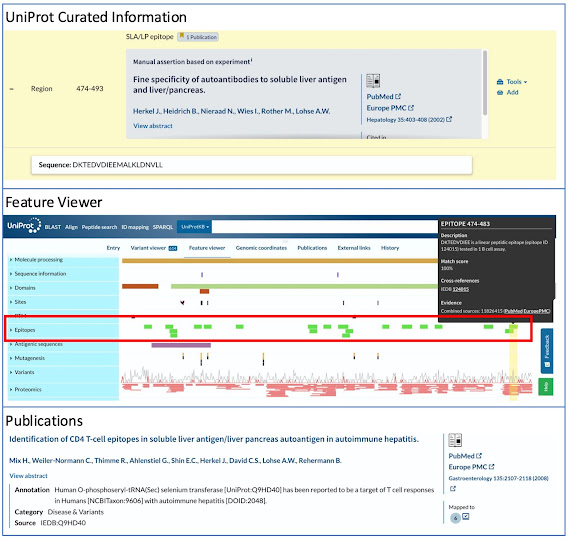Select the Feature viewer tab
This screenshot has height=541, width=571.
pyautogui.click(x=207, y=248)
